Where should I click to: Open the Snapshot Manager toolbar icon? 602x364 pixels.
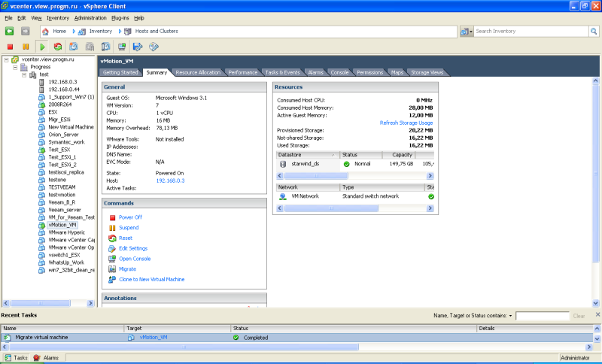tap(105, 47)
